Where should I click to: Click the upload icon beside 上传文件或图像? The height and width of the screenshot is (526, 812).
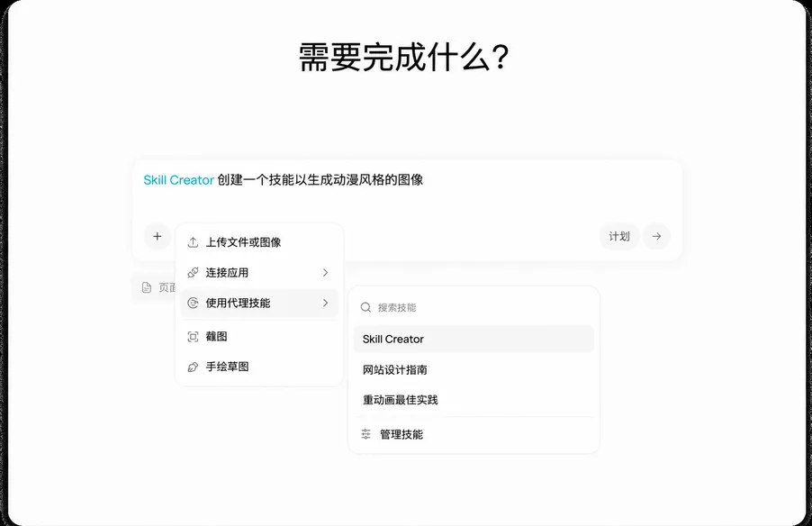click(x=193, y=242)
